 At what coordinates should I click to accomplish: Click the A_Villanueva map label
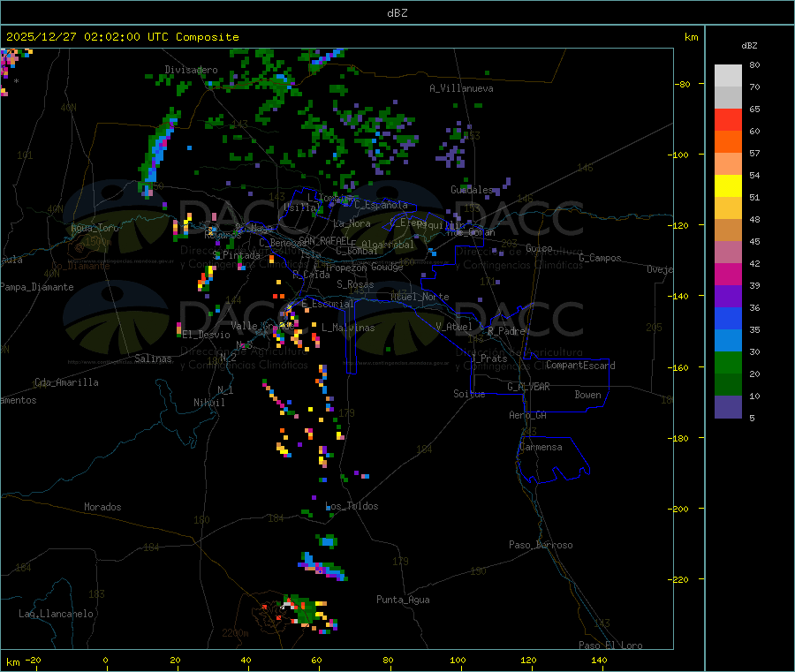pyautogui.click(x=461, y=88)
